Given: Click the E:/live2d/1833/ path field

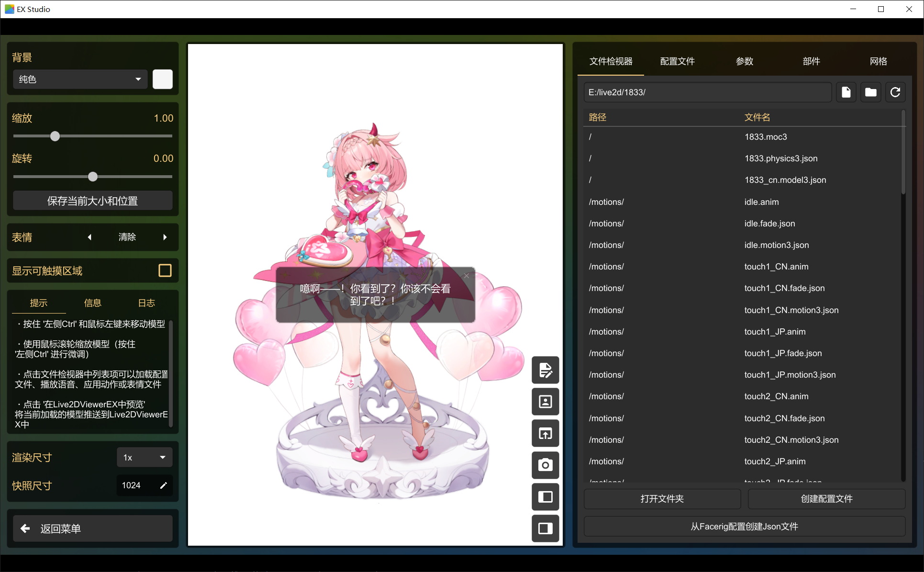Looking at the screenshot, I should 708,92.
